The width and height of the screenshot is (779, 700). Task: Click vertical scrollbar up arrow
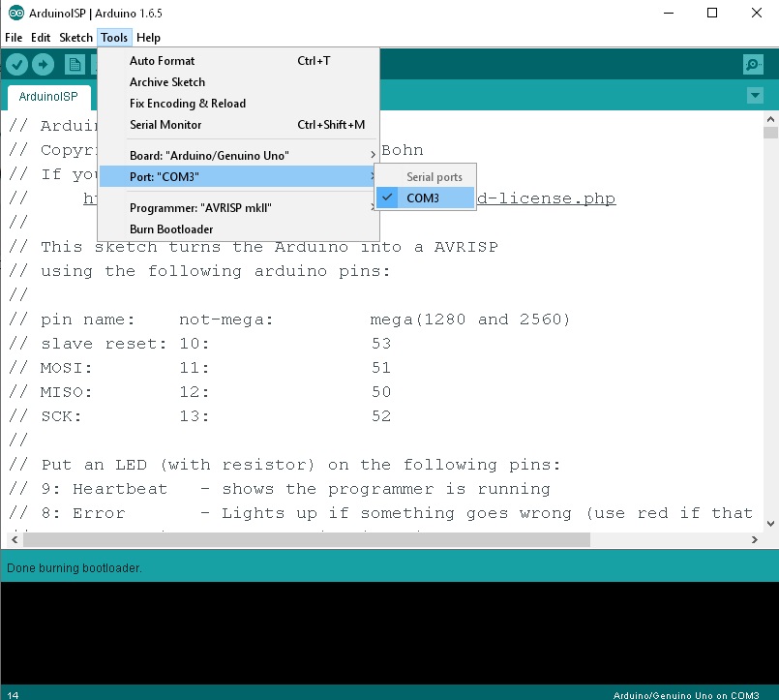coord(770,119)
